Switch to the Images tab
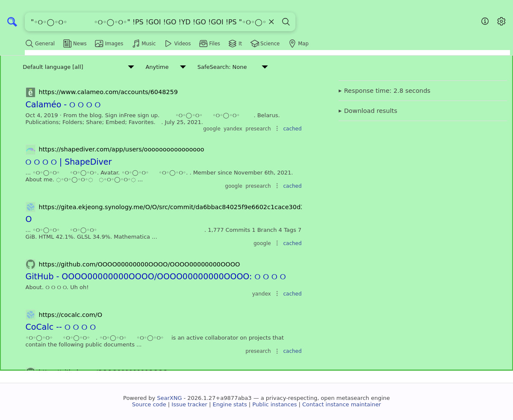Image resolution: width=513 pixels, height=420 pixels. [x=109, y=44]
